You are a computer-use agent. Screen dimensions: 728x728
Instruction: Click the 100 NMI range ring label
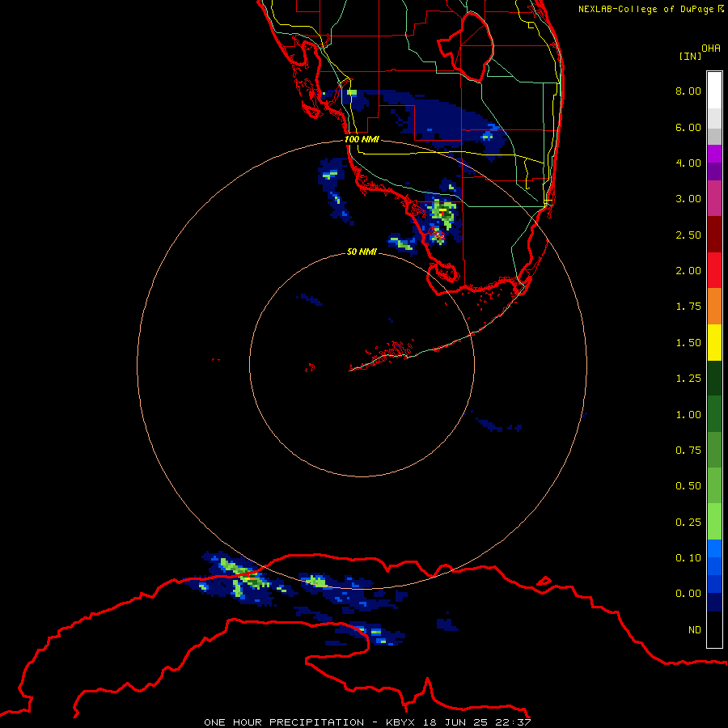pyautogui.click(x=362, y=139)
